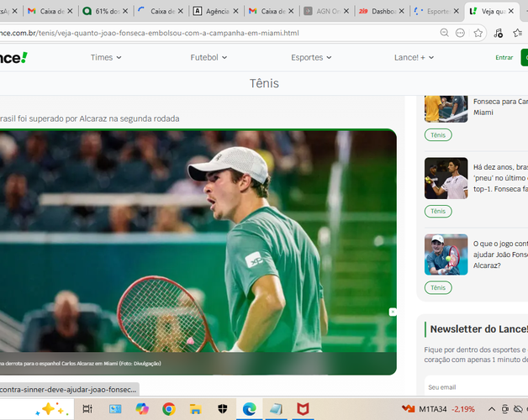Open the Lance! + dropdown menu
528x420 pixels.
coord(414,58)
